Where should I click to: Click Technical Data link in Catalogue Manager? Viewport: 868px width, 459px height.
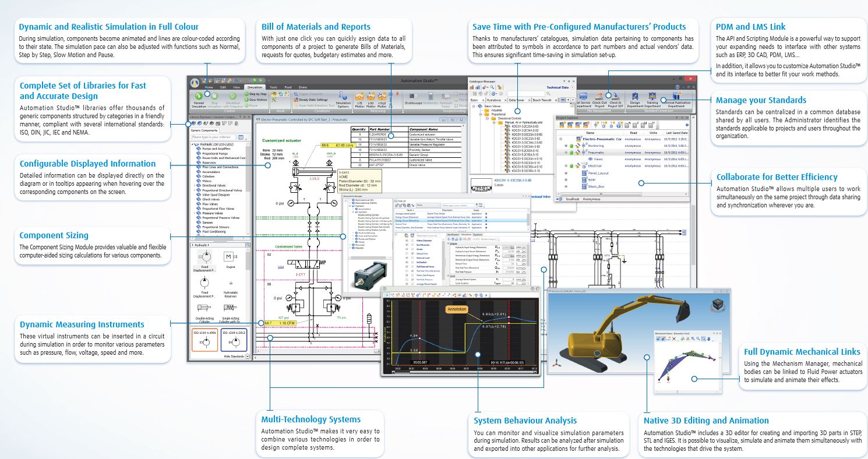tap(558, 86)
